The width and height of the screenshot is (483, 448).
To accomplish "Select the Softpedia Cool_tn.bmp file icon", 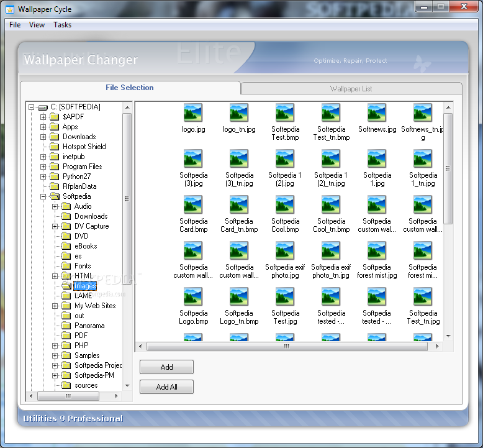I will coord(331,204).
